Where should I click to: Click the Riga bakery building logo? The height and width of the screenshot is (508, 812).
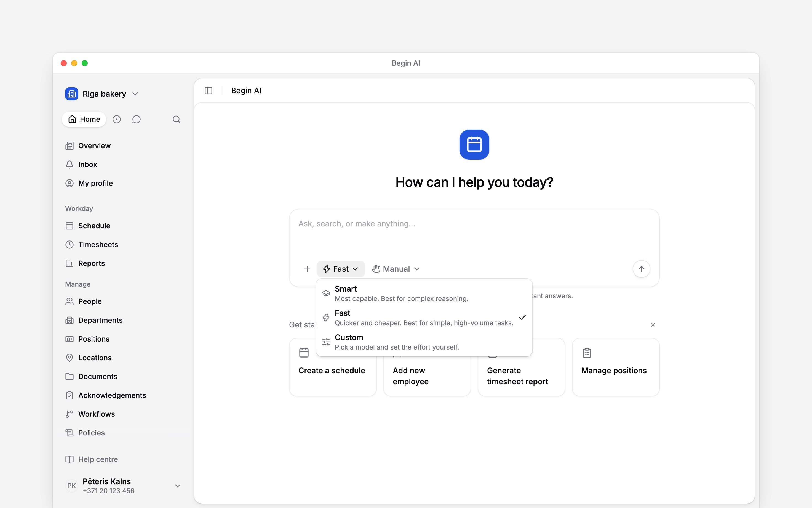(71, 94)
